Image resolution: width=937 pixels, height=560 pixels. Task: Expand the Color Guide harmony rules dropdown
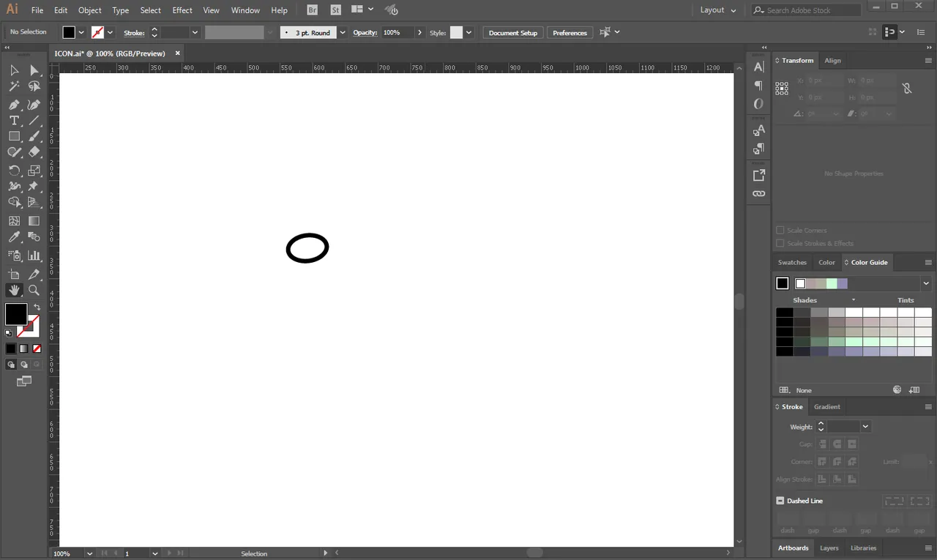926,283
